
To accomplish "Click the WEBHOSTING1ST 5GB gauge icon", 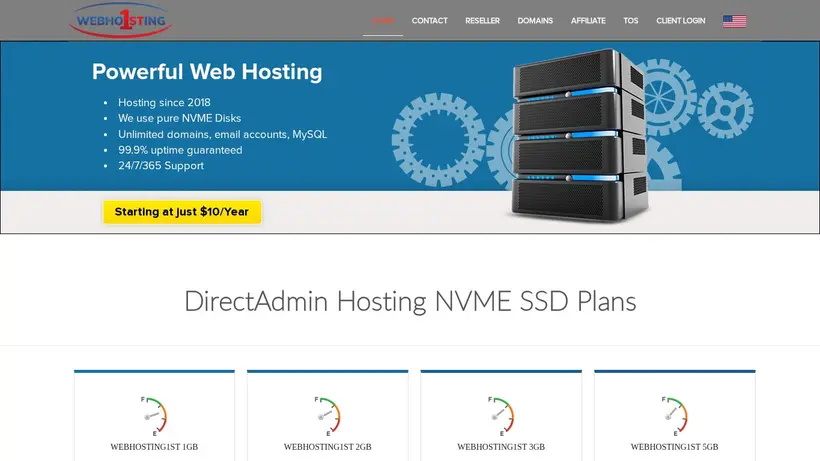I will (x=675, y=416).
